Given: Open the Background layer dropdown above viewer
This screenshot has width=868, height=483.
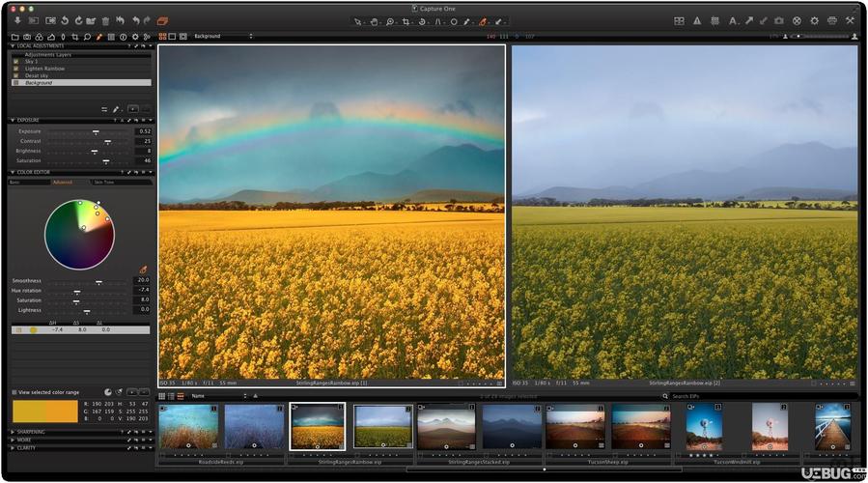Looking at the screenshot, I should click(x=222, y=36).
